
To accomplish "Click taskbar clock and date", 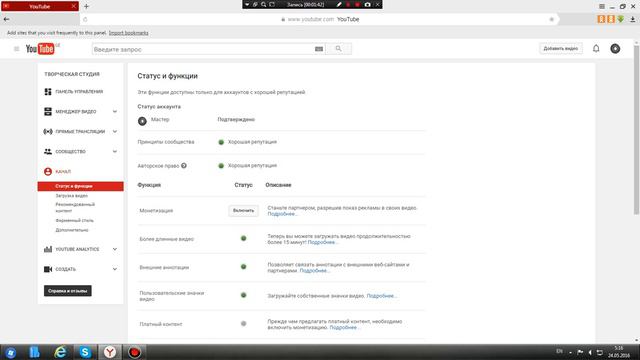I will pyautogui.click(x=619, y=352).
